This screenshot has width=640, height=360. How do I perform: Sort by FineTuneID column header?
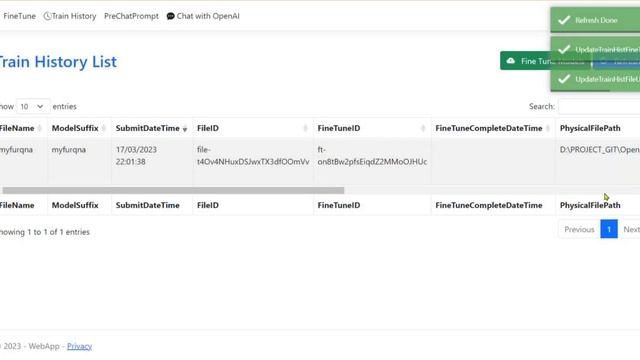pos(372,128)
